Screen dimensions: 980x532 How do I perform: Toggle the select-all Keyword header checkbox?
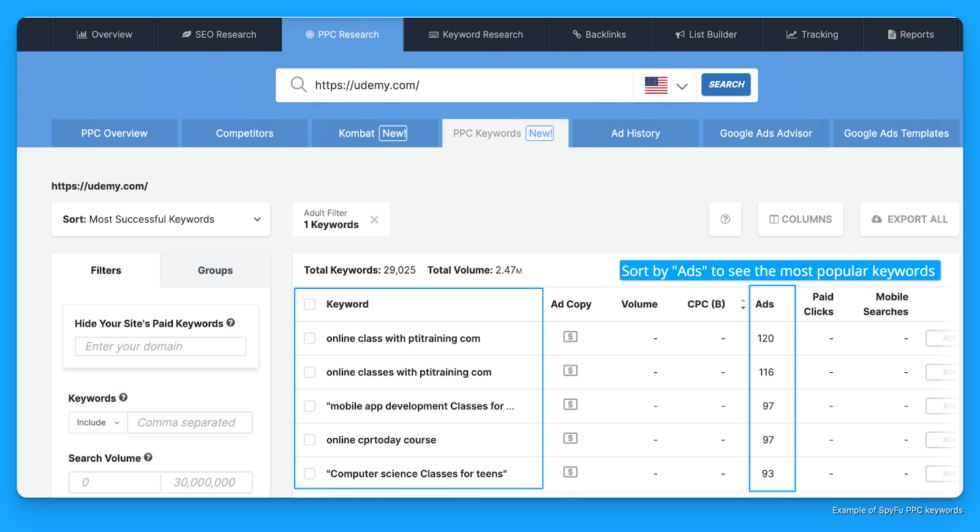tap(310, 304)
